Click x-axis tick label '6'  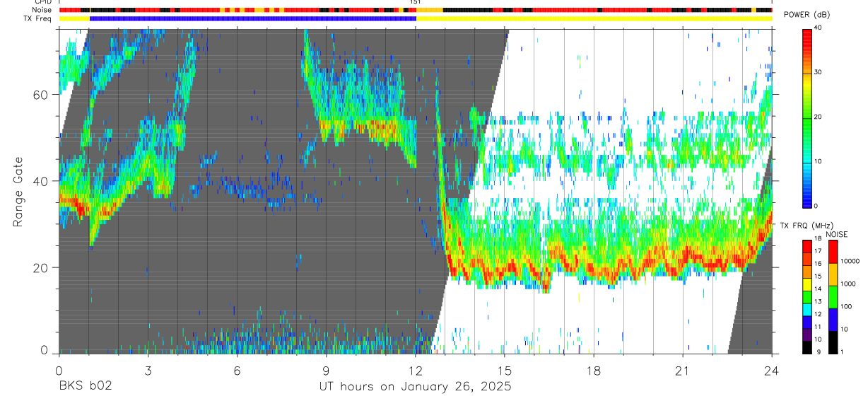point(237,370)
